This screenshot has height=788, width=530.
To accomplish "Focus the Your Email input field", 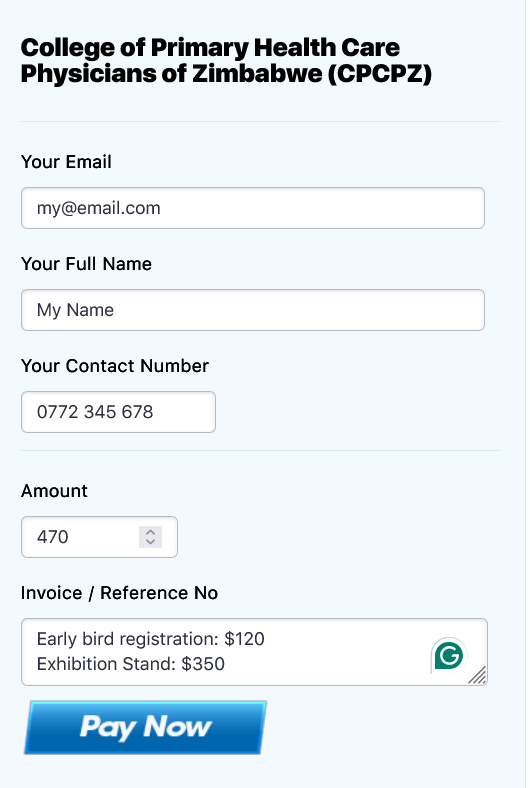I will pyautogui.click(x=253, y=208).
